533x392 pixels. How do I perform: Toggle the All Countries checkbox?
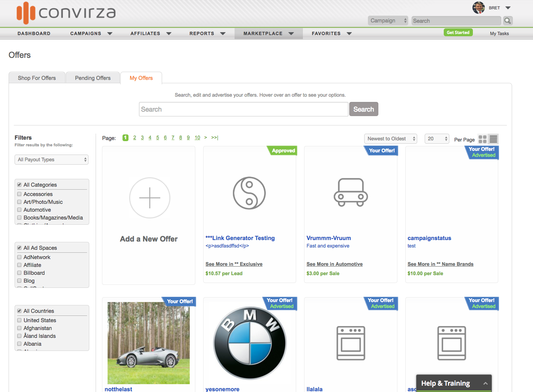(x=19, y=311)
